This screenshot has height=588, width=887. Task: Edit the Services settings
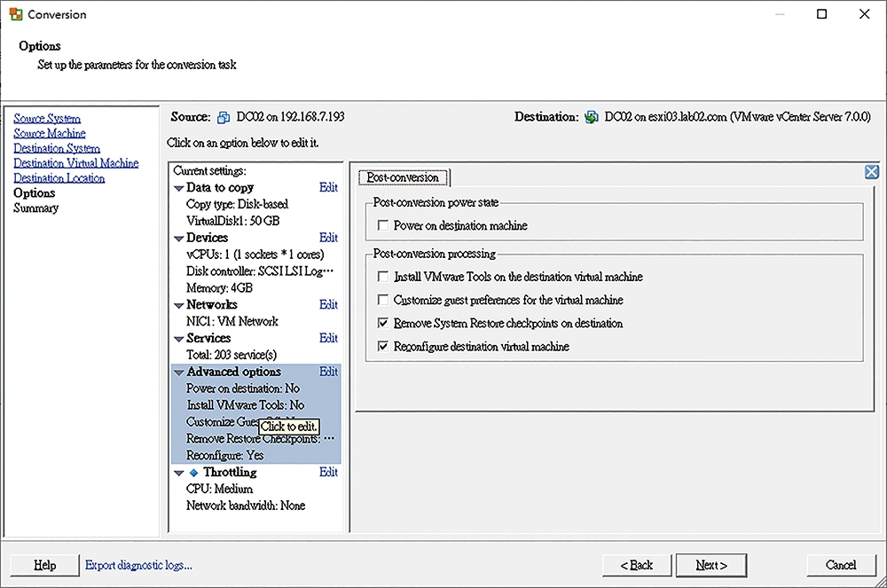328,338
